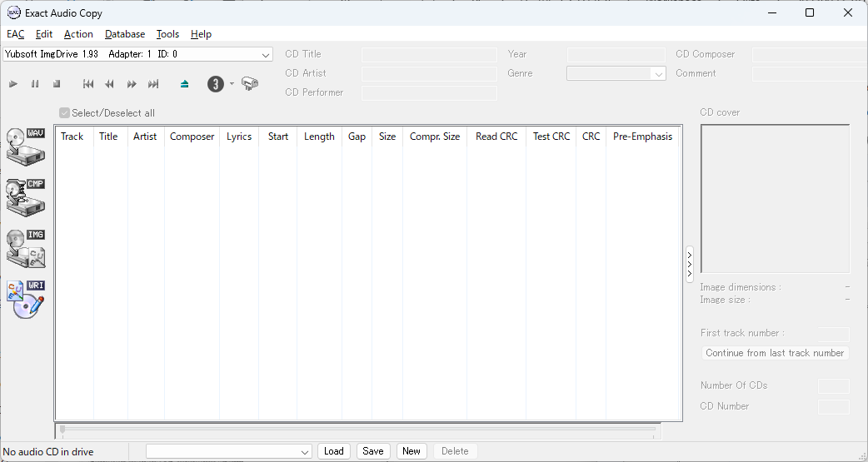This screenshot has height=462, width=868.
Task: Click Exact Audio Copy title icon
Action: click(14, 12)
